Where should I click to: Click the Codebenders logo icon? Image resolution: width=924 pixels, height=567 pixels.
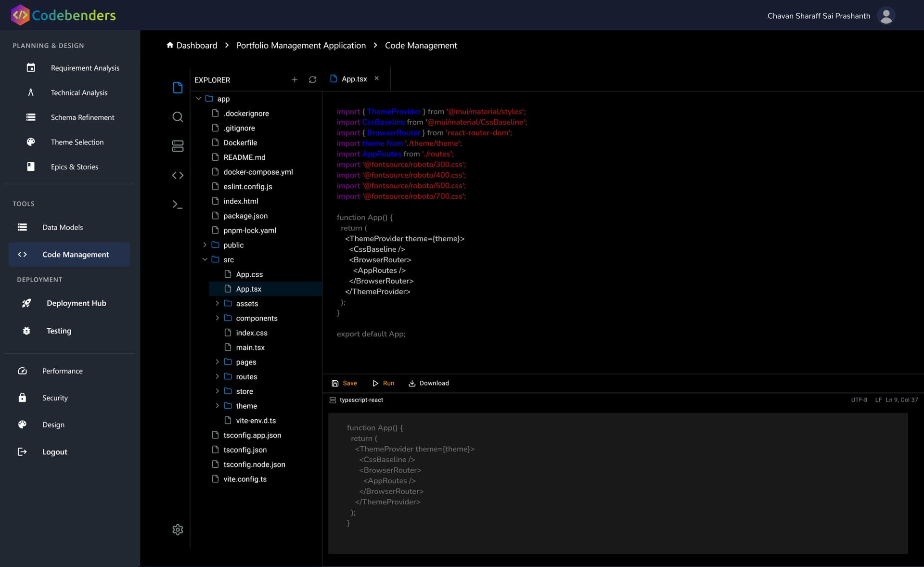(x=20, y=14)
